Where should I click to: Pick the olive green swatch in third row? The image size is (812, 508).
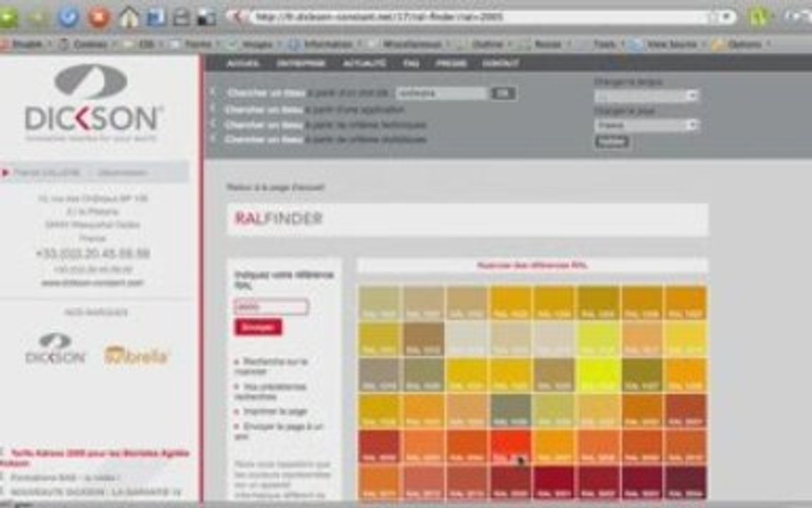(x=642, y=375)
